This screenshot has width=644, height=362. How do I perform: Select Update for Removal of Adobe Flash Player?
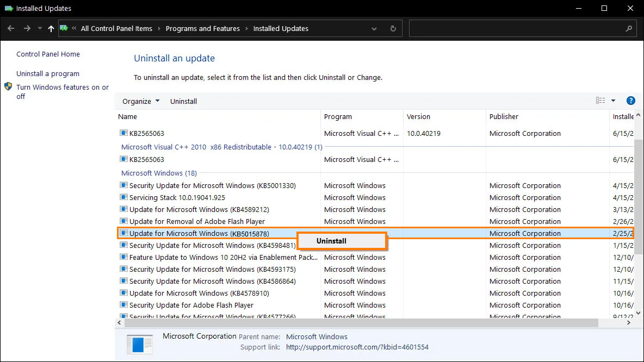(x=375, y=221)
